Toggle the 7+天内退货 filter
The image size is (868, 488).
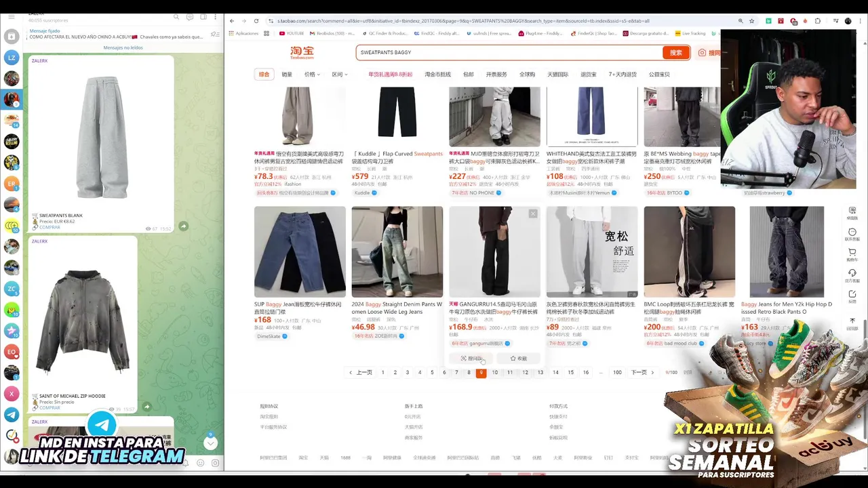623,75
